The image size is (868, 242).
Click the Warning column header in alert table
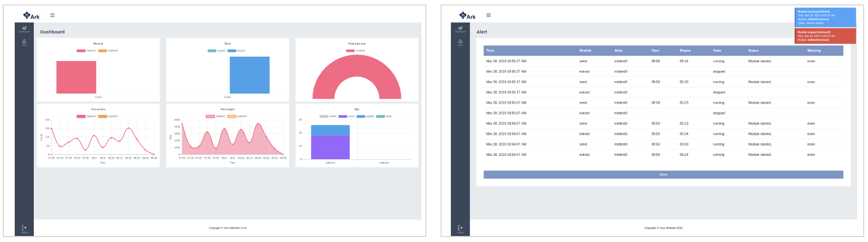click(x=814, y=51)
